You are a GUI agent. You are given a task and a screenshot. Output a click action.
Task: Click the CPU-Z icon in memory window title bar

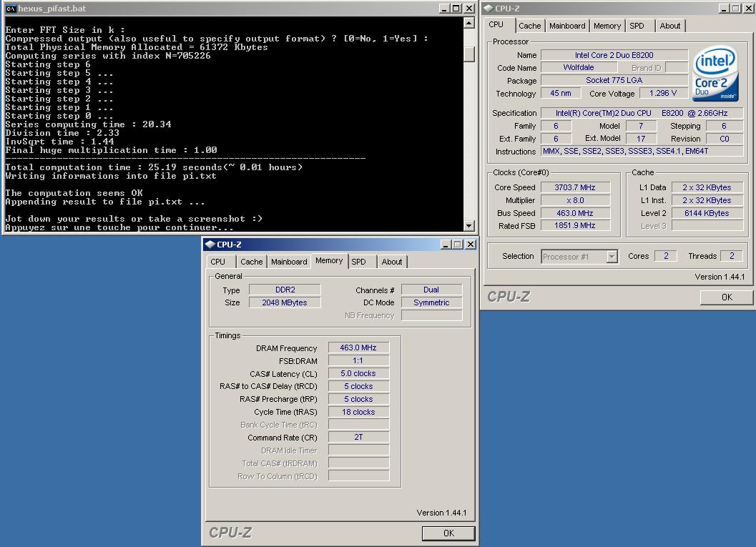pyautogui.click(x=210, y=245)
